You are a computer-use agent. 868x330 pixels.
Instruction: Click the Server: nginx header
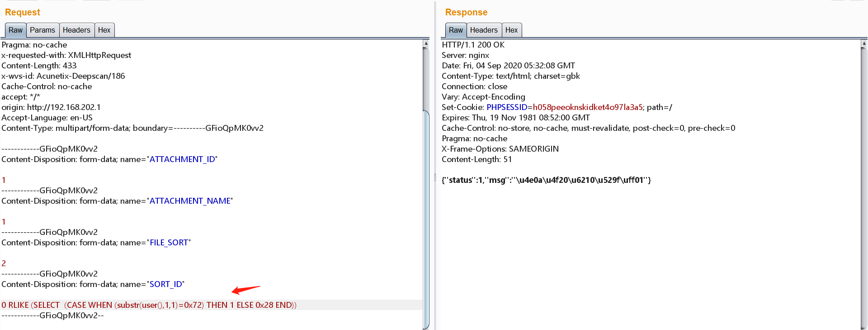(465, 55)
